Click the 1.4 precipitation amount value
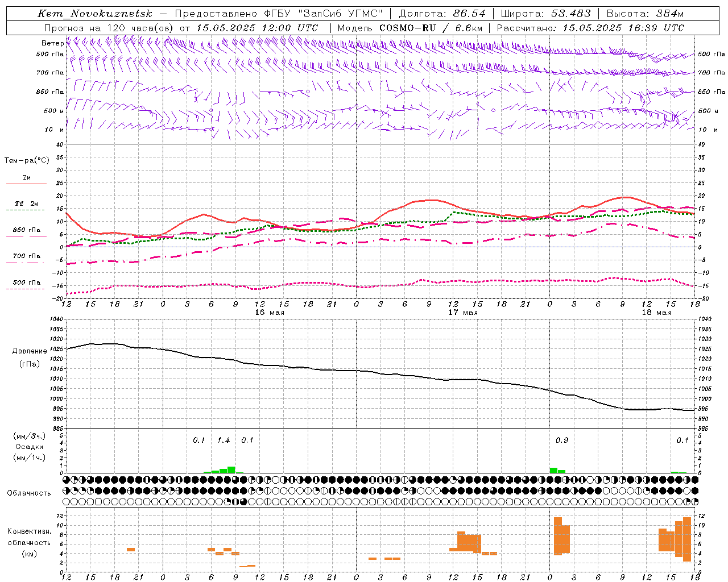The image size is (728, 582). 224,440
